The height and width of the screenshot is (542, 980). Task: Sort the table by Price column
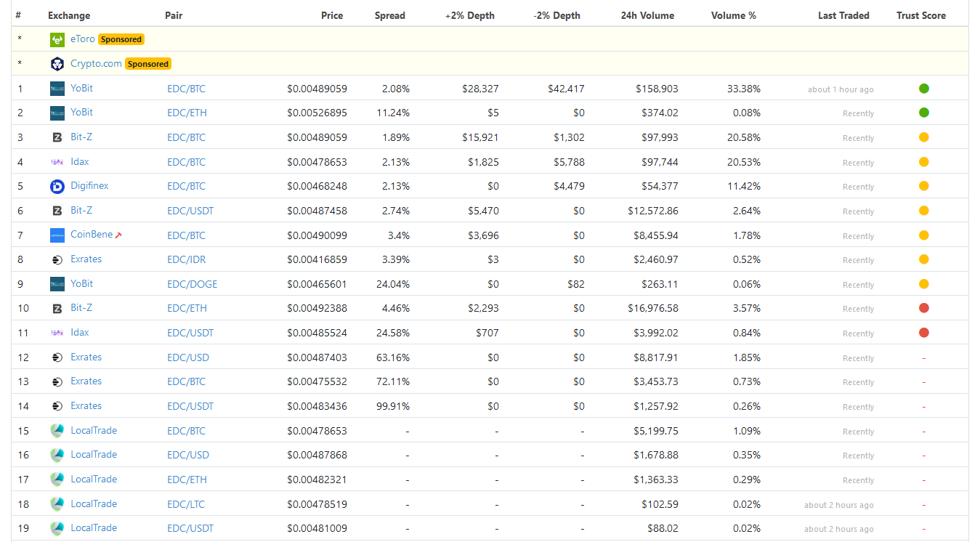tap(332, 15)
